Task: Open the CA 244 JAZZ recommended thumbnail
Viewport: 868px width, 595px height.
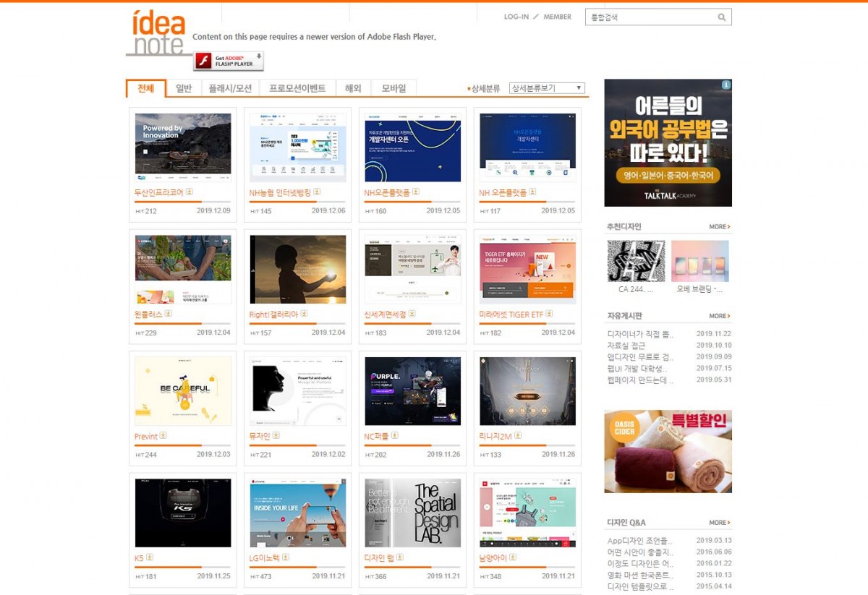Action: click(636, 261)
